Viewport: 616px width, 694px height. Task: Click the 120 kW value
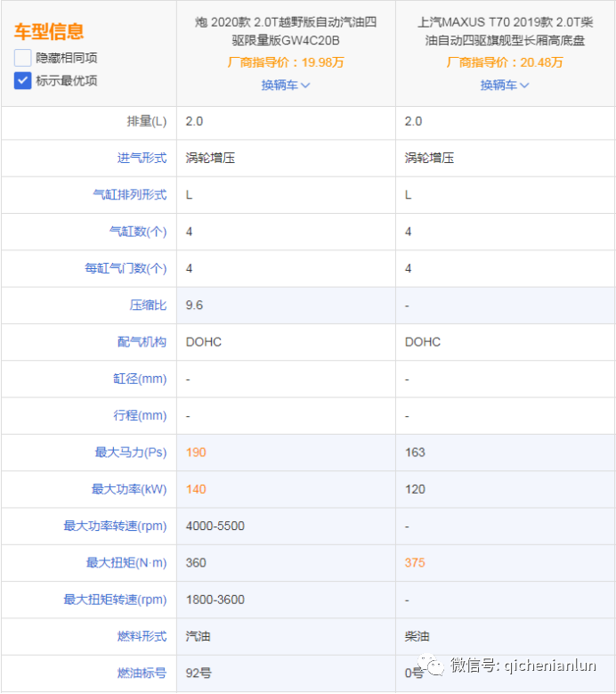click(415, 489)
